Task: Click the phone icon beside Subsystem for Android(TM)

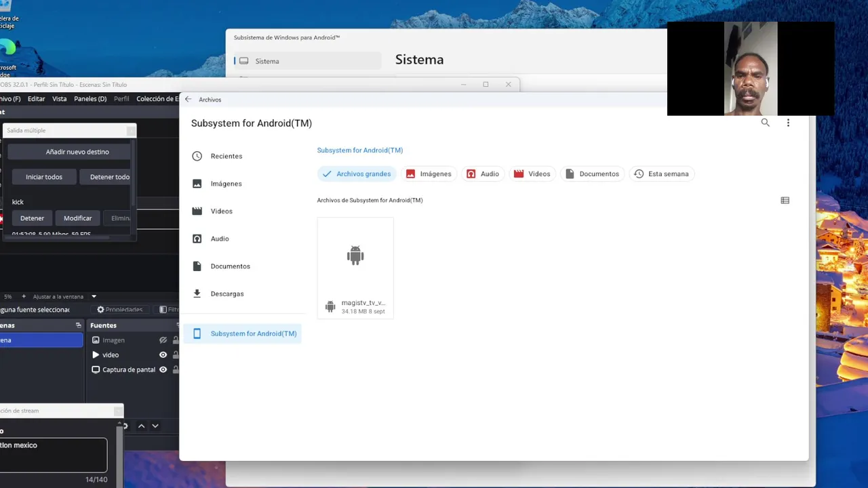Action: 197,333
